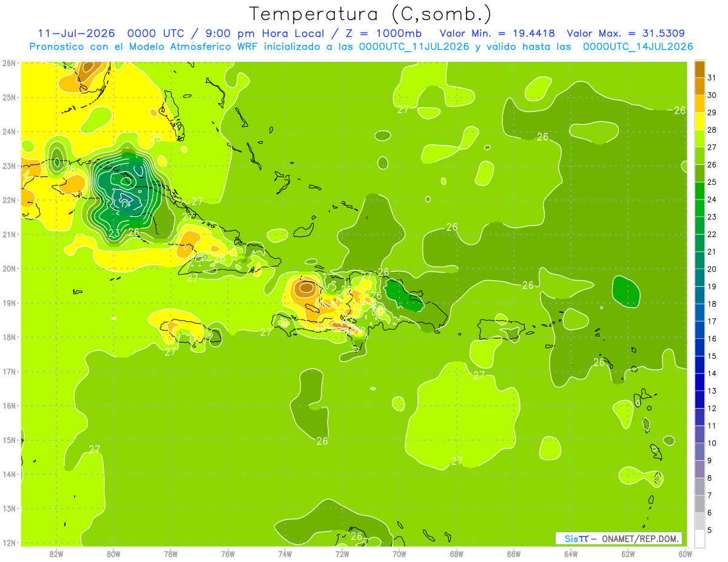The height and width of the screenshot is (562, 728).
Task: Click the "22N" latitude axis label
Action: [x=8, y=200]
